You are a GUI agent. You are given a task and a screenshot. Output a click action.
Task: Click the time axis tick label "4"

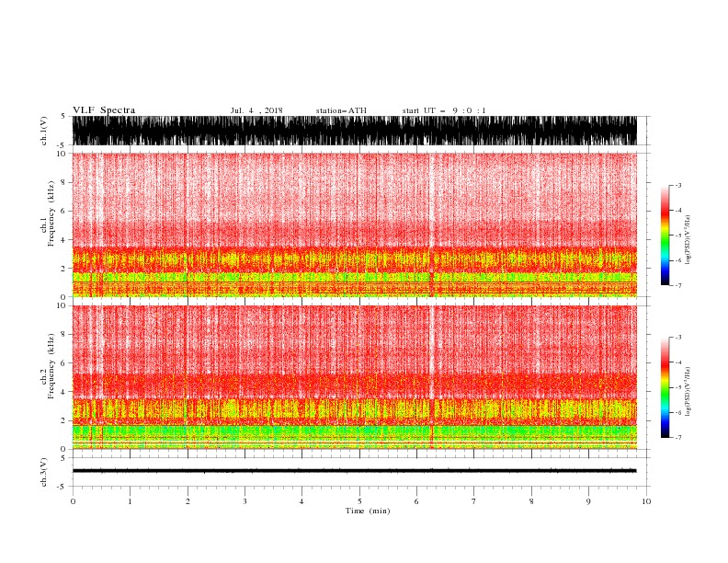pos(301,501)
